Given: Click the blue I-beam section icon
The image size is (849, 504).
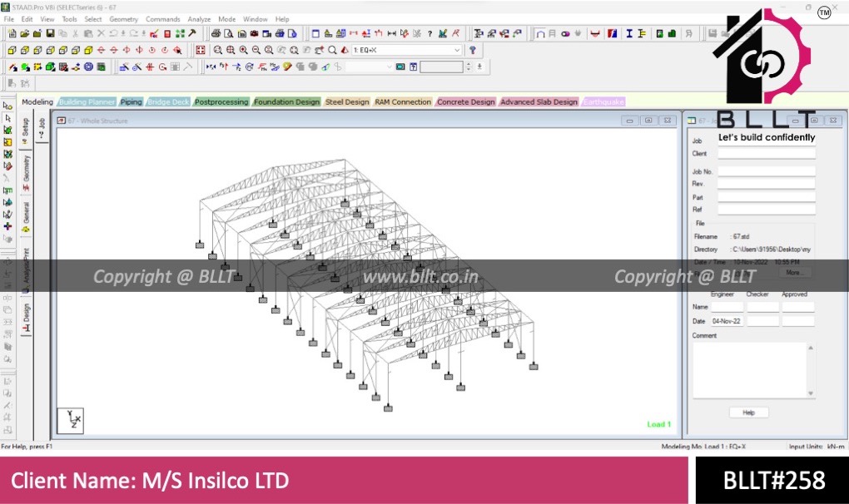Looking at the screenshot, I should (629, 33).
